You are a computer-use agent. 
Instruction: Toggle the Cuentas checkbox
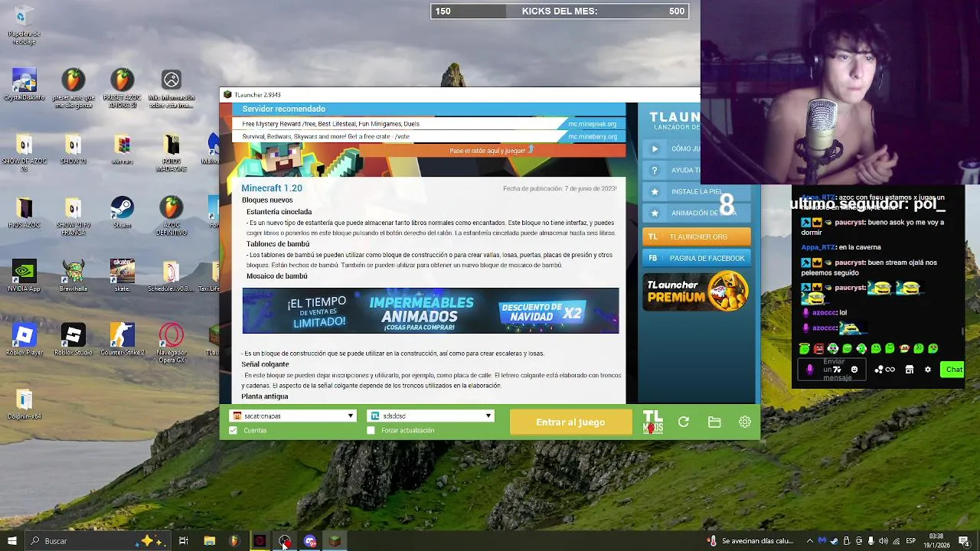(x=233, y=430)
